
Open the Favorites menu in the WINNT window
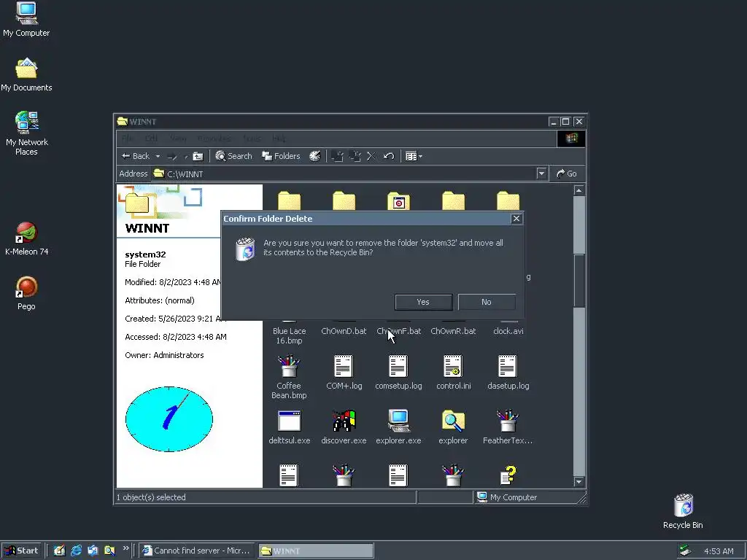pyautogui.click(x=214, y=139)
